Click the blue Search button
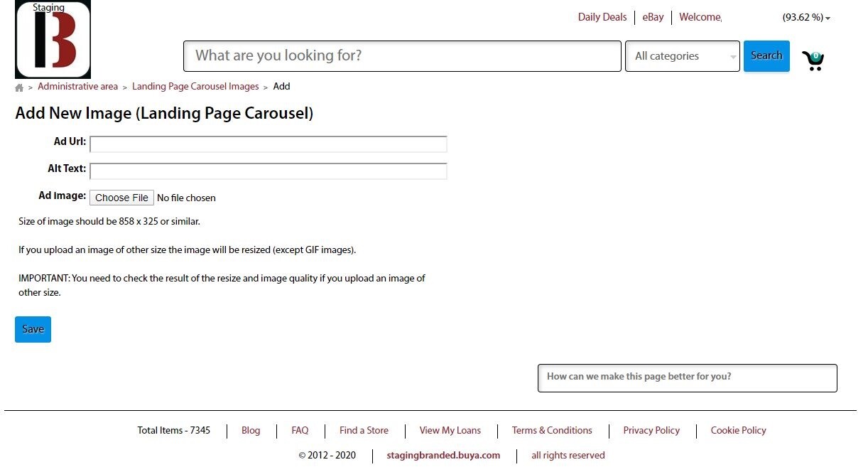This screenshot has width=868, height=472. (x=766, y=55)
